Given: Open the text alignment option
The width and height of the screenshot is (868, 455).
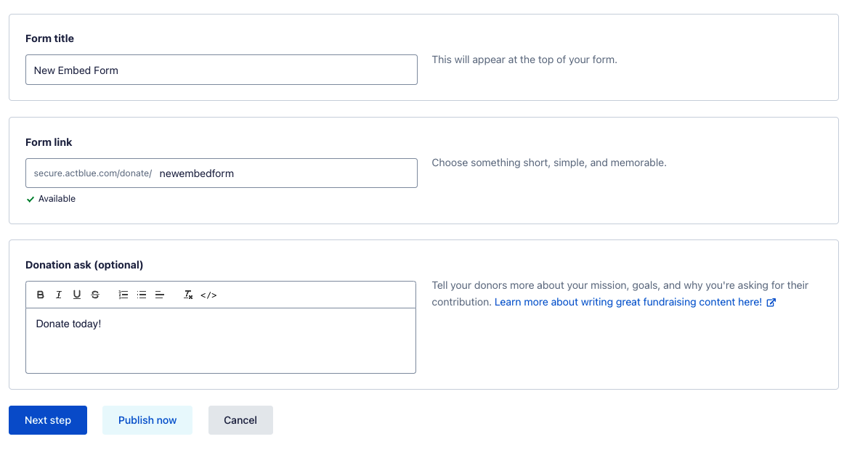Looking at the screenshot, I should click(x=160, y=295).
